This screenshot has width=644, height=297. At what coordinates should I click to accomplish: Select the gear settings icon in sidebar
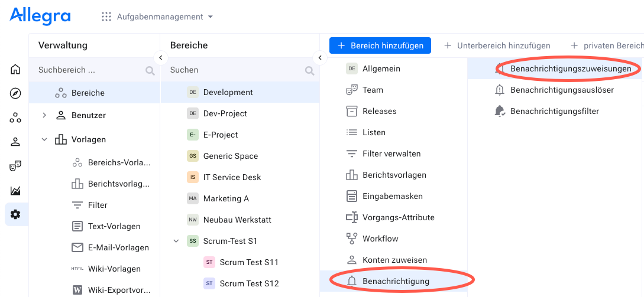(15, 214)
